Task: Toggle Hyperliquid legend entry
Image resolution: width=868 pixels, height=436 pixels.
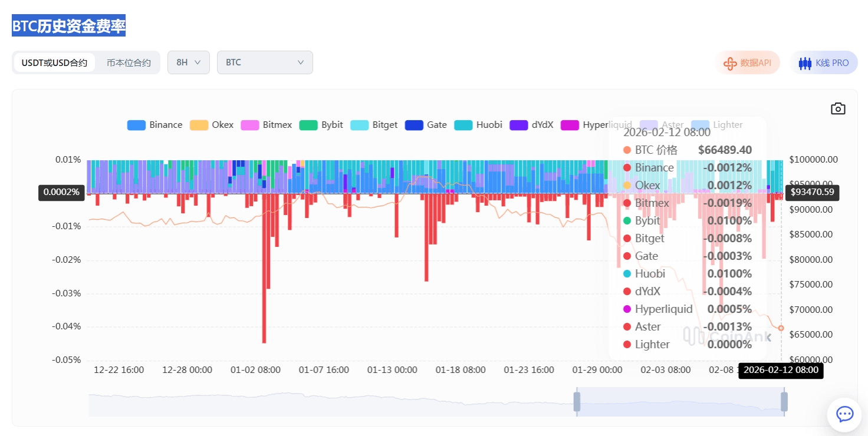Action: (x=570, y=125)
